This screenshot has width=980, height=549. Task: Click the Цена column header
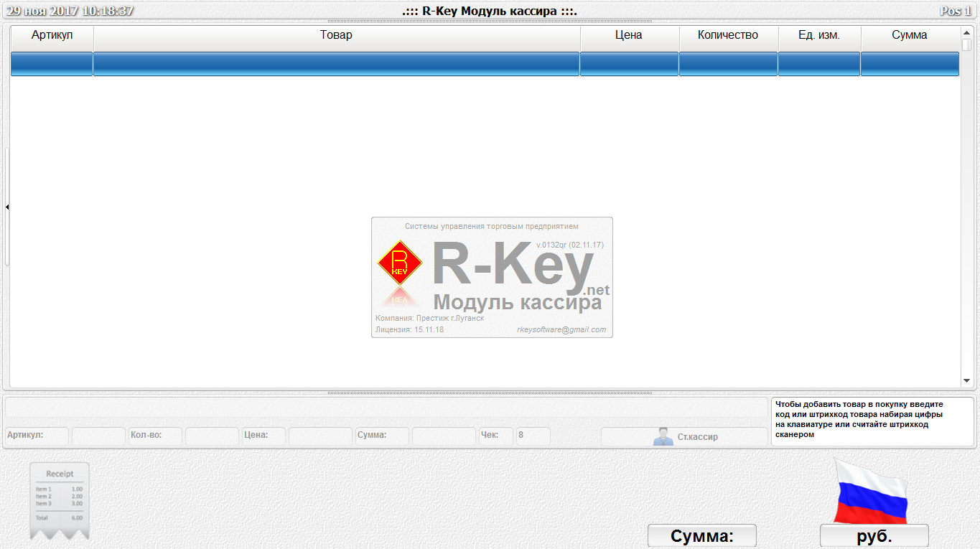click(629, 35)
